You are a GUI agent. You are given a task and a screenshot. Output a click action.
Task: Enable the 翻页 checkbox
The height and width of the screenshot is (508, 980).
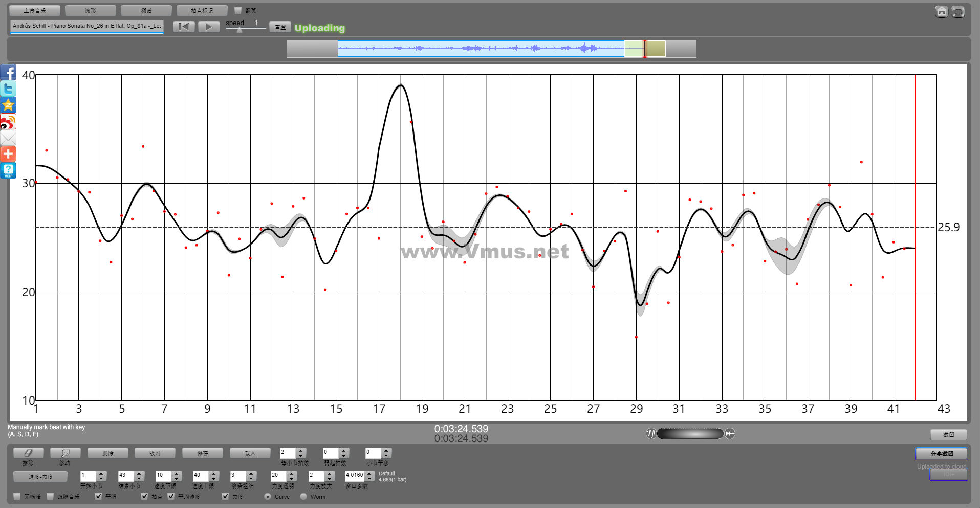point(238,10)
